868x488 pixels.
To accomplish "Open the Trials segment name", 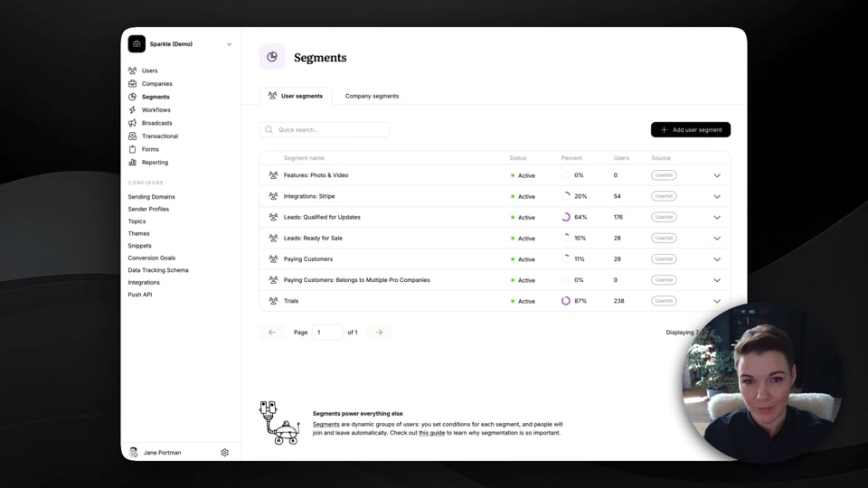I will [x=291, y=301].
